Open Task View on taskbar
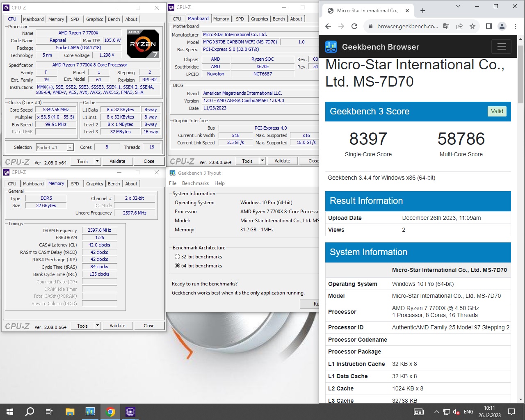Viewport: 525px width, 420px height. tap(49, 412)
